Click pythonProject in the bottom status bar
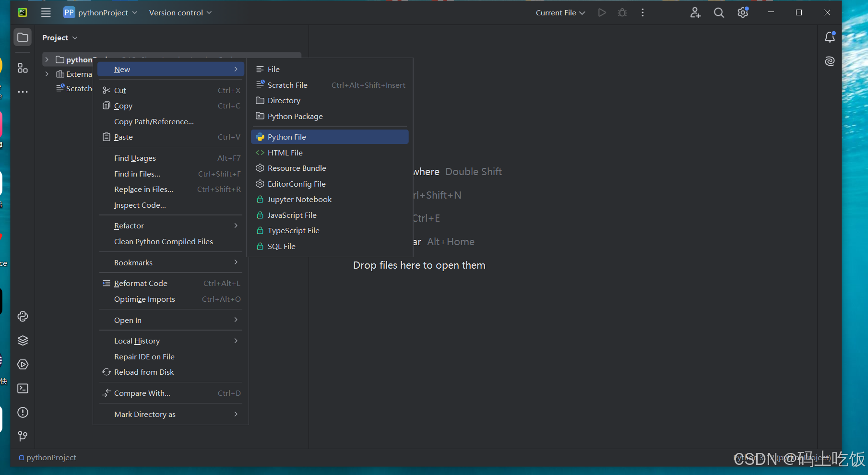 (48, 458)
